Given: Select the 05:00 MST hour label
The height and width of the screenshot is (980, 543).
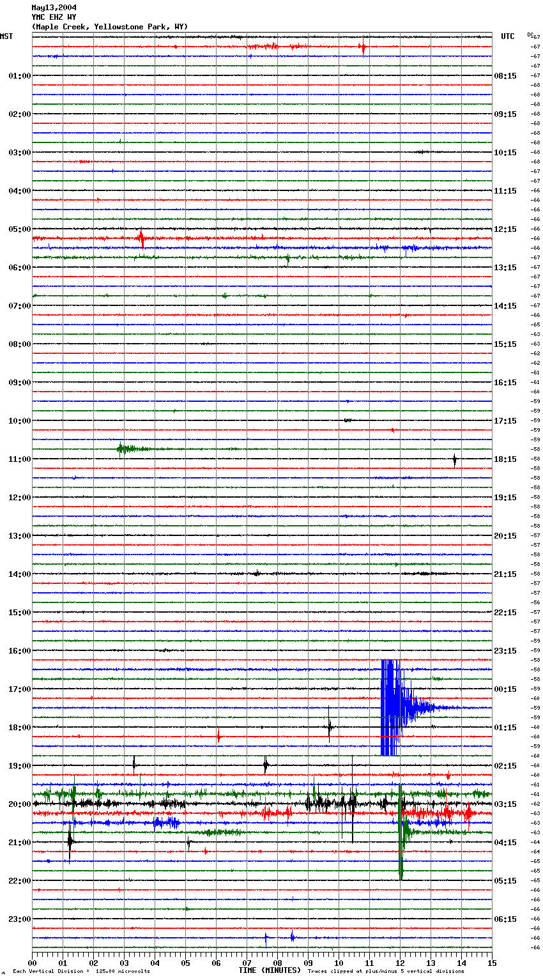Looking at the screenshot, I should [x=19, y=229].
